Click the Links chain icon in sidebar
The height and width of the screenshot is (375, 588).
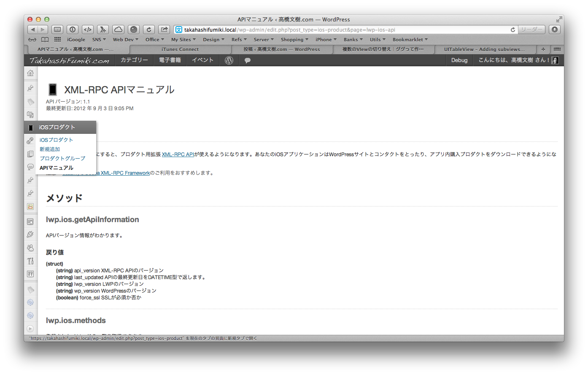(x=30, y=141)
